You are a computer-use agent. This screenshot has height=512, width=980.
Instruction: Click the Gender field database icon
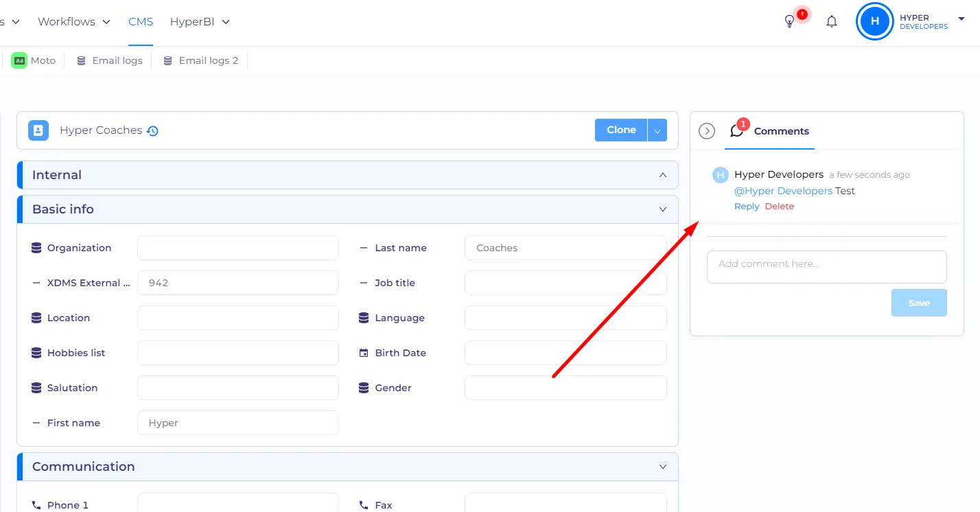(x=364, y=388)
